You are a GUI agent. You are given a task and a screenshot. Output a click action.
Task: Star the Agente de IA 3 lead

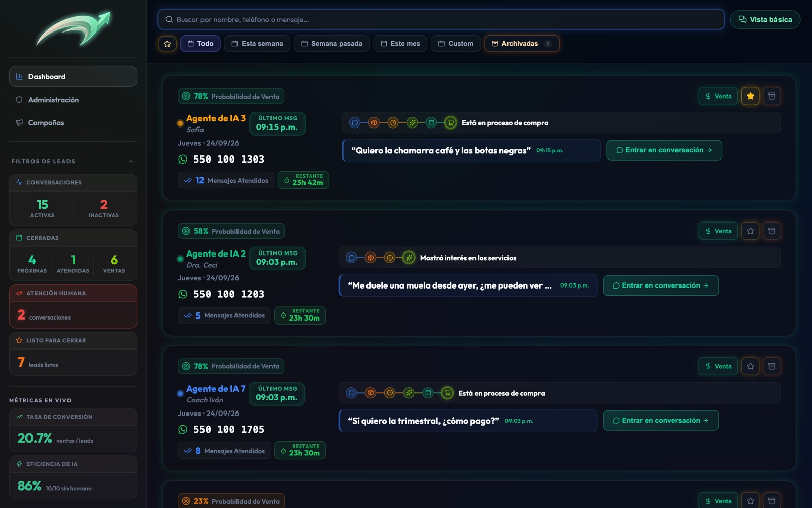(x=750, y=96)
